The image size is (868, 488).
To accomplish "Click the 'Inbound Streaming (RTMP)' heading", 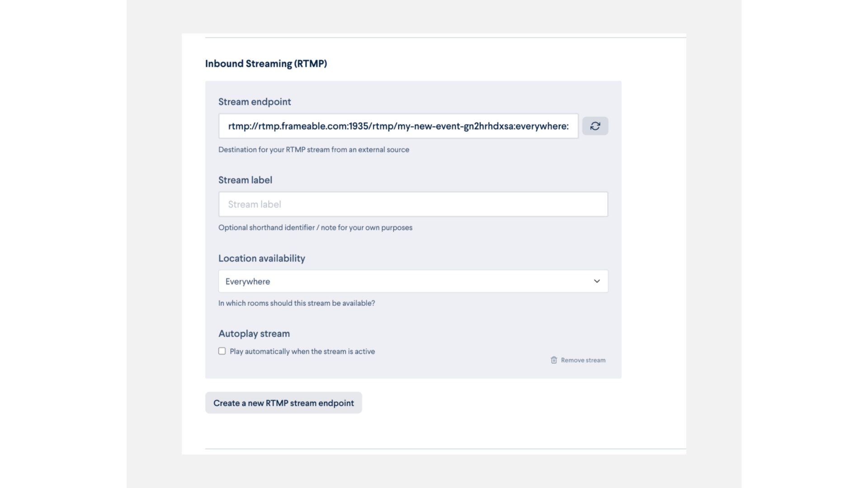I will [x=266, y=64].
